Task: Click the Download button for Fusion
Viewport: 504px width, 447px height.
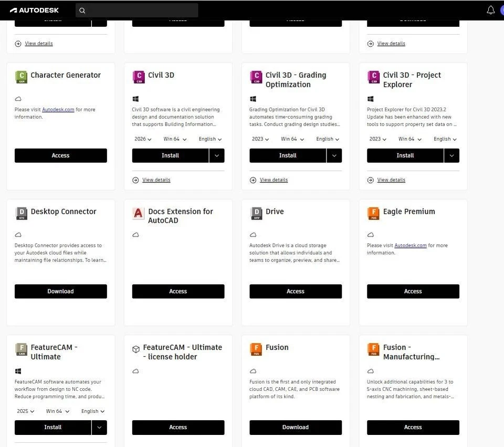Action: [296, 427]
